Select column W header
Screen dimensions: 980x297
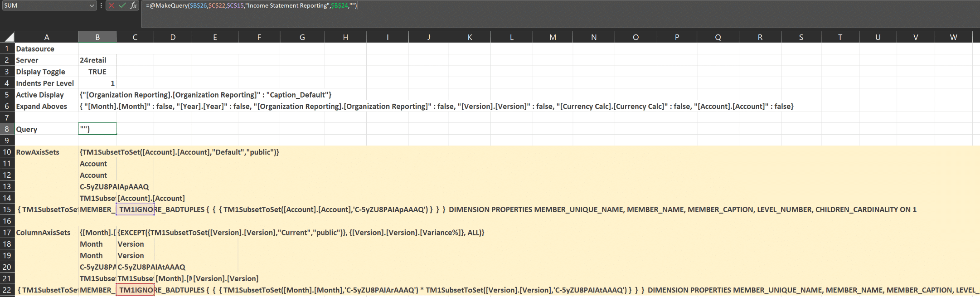(953, 37)
